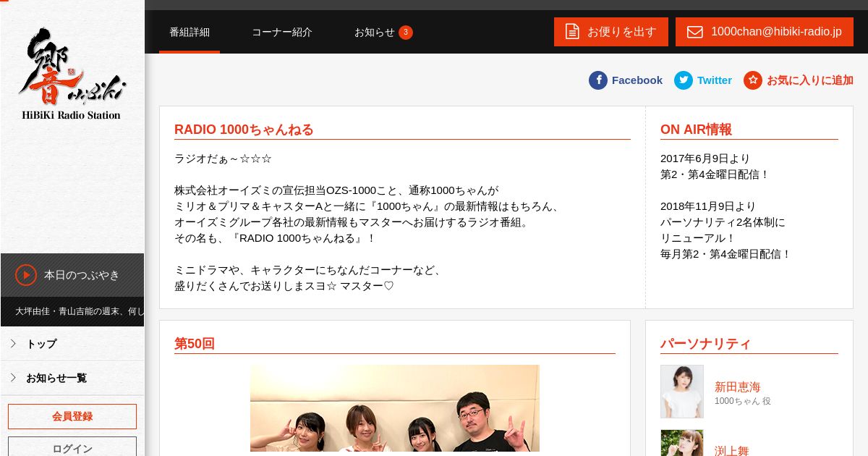The width and height of the screenshot is (868, 456).
Task: Share via the Facebook text link
Action: coord(637,80)
